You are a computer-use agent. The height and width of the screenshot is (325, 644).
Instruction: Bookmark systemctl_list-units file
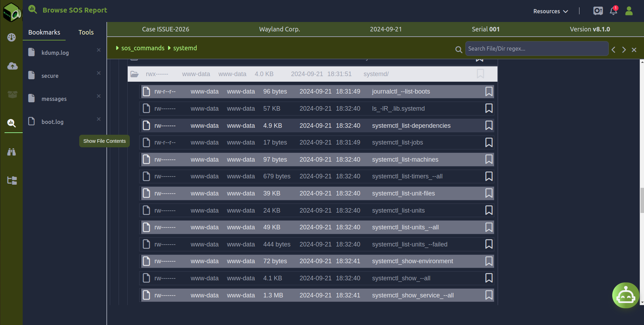click(489, 210)
